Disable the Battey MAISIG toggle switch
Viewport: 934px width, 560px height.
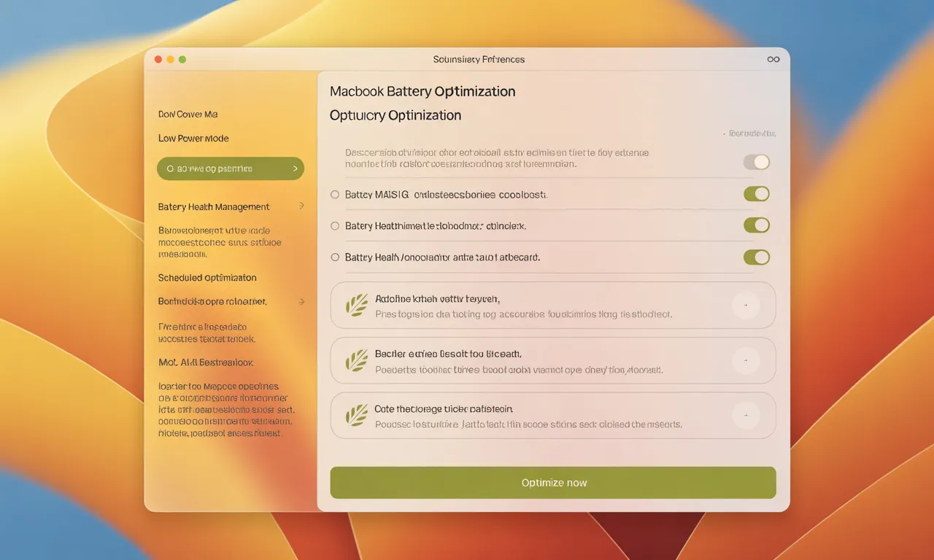click(x=757, y=194)
